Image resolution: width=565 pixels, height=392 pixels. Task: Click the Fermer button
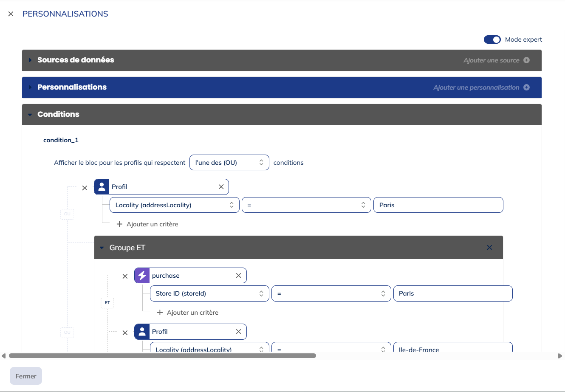pyautogui.click(x=26, y=376)
